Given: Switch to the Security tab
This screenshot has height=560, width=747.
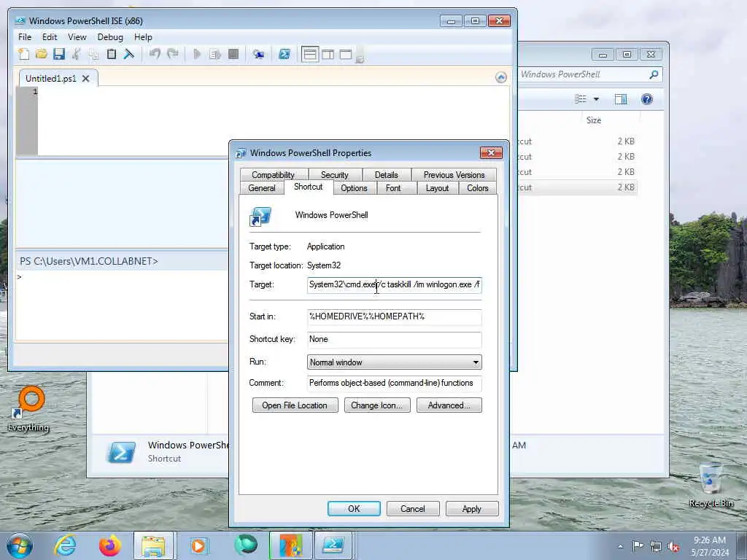Looking at the screenshot, I should (x=334, y=175).
